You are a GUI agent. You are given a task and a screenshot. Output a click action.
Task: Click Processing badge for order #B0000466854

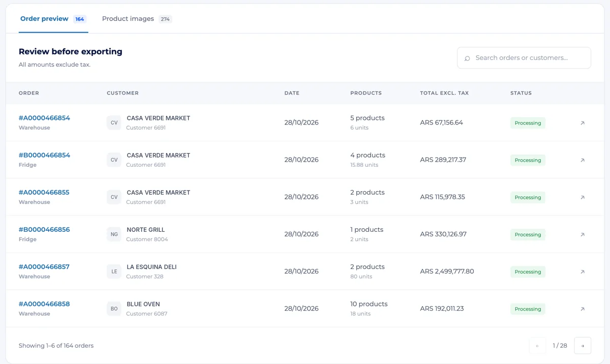point(528,160)
